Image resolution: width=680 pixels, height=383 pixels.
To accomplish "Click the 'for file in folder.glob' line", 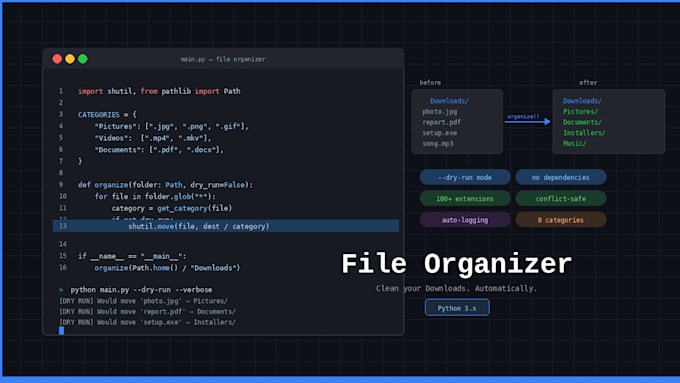I will click(x=155, y=196).
